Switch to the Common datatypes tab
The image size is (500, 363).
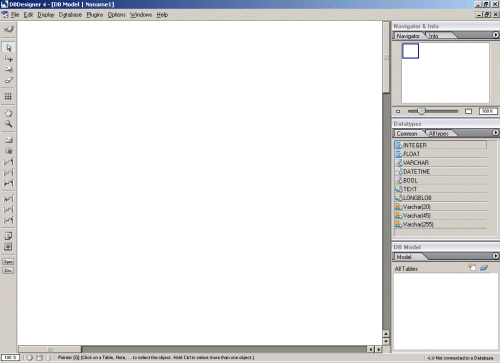[407, 133]
